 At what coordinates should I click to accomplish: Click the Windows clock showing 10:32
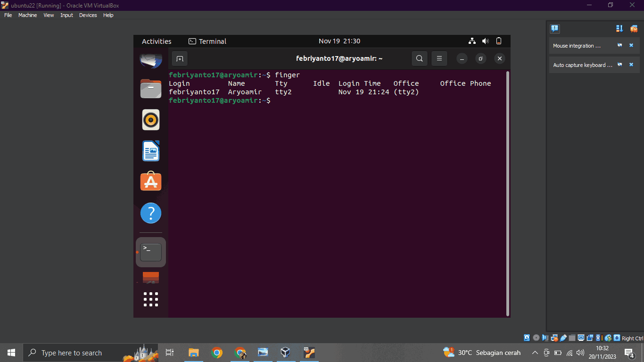(602, 353)
